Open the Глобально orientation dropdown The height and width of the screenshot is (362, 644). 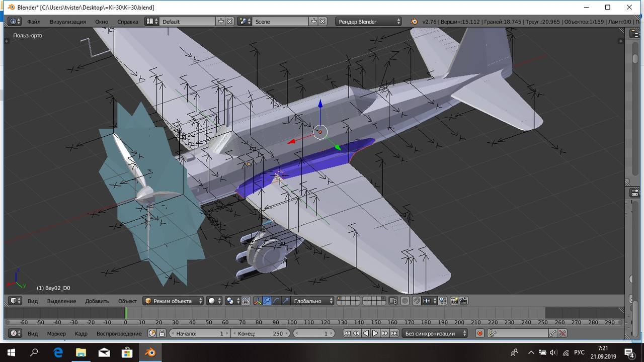(x=312, y=301)
